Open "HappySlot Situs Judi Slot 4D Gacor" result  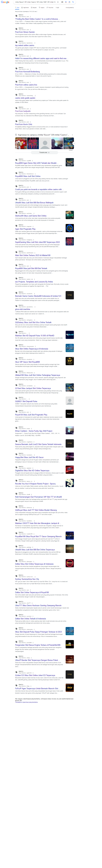(29, 458)
